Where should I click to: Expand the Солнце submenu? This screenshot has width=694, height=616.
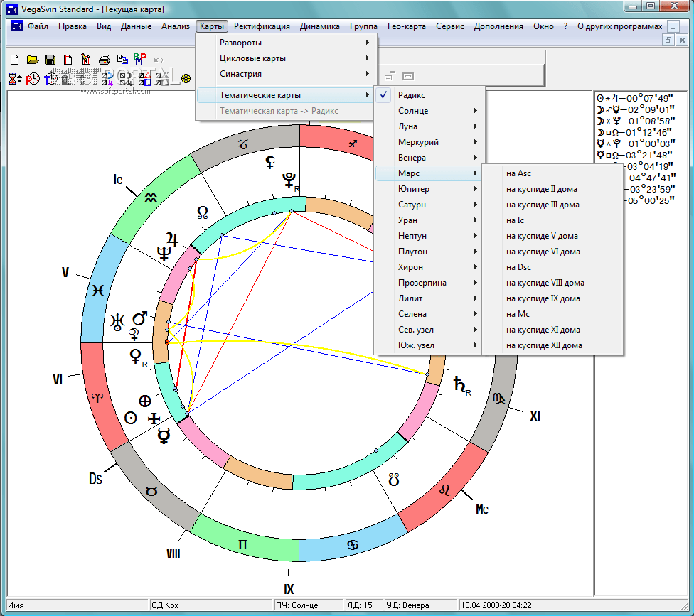(429, 111)
